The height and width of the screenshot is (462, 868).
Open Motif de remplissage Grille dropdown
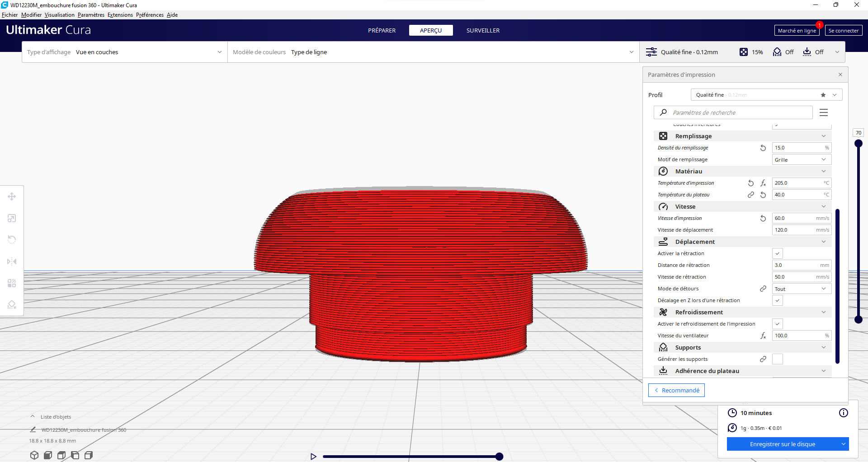point(802,159)
